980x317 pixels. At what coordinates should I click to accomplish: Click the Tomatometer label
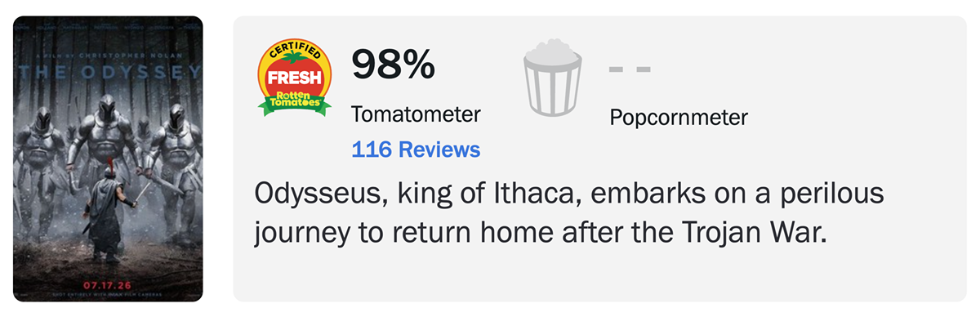pyautogui.click(x=416, y=114)
